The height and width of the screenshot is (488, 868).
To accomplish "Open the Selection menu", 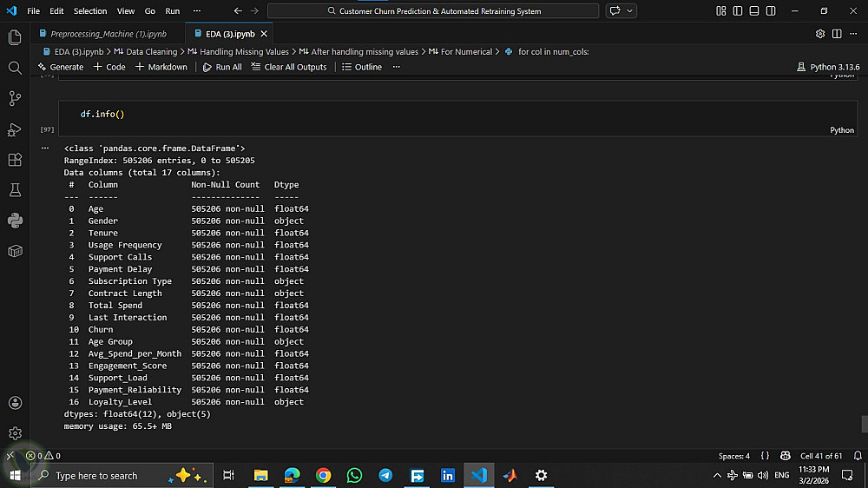I will click(x=90, y=11).
